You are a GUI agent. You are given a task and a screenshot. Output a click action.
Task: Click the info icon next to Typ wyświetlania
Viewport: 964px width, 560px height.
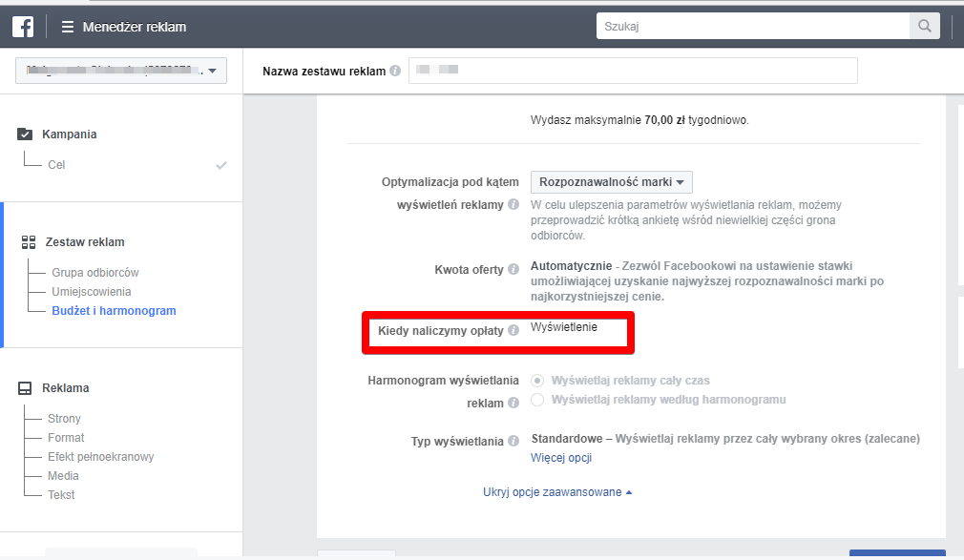coord(513,441)
